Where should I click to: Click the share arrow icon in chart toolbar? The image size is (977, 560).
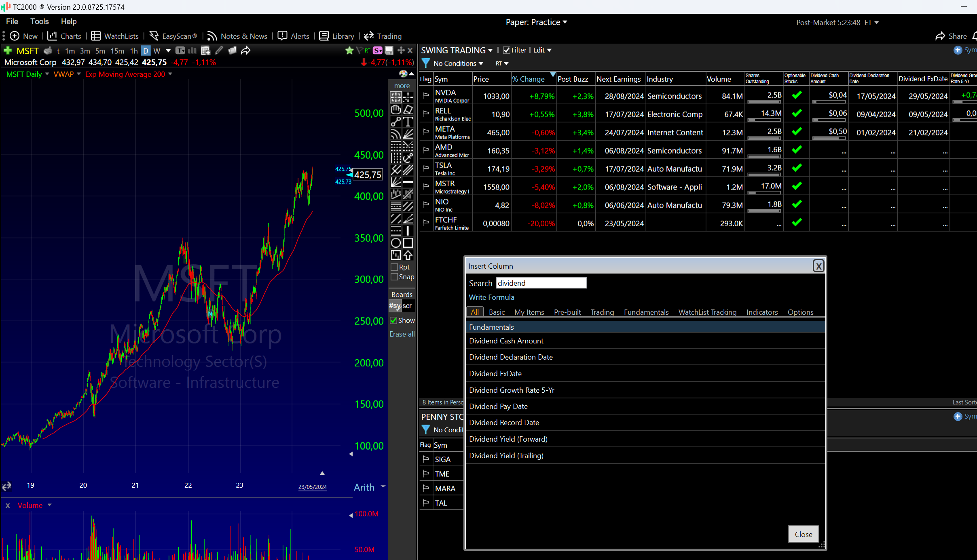(x=245, y=51)
